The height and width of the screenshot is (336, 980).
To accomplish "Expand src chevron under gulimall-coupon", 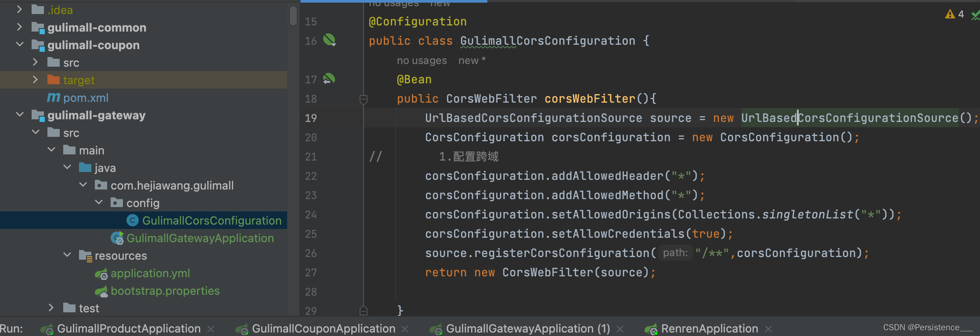I will [x=35, y=62].
